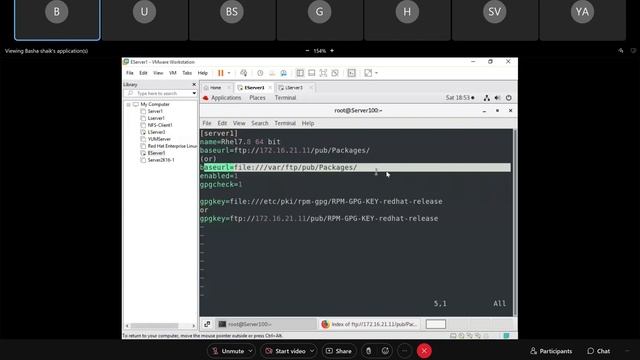Close the Library panel
The image size is (640, 360).
(x=194, y=84)
